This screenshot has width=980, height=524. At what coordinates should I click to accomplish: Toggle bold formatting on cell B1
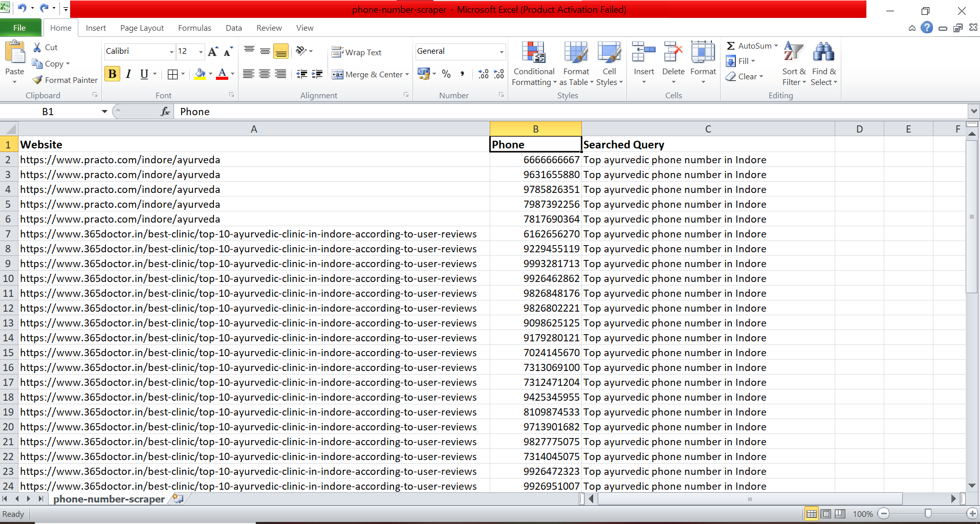112,74
